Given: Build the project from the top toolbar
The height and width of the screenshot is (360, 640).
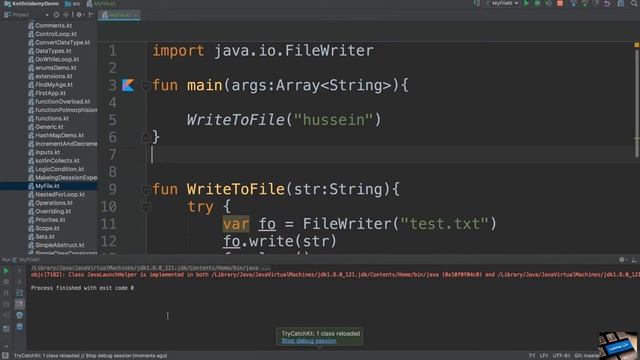Looking at the screenshot, I should pyautogui.click(x=477, y=4).
